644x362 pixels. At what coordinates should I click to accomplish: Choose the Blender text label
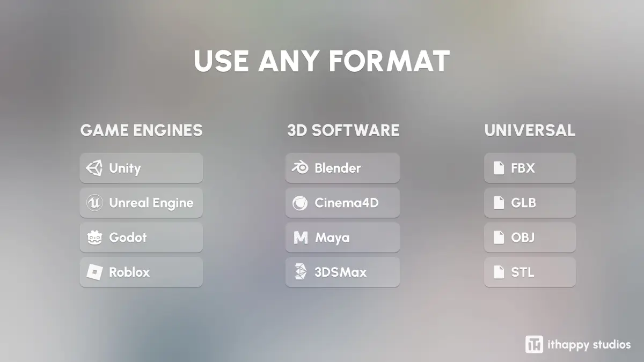click(x=338, y=168)
